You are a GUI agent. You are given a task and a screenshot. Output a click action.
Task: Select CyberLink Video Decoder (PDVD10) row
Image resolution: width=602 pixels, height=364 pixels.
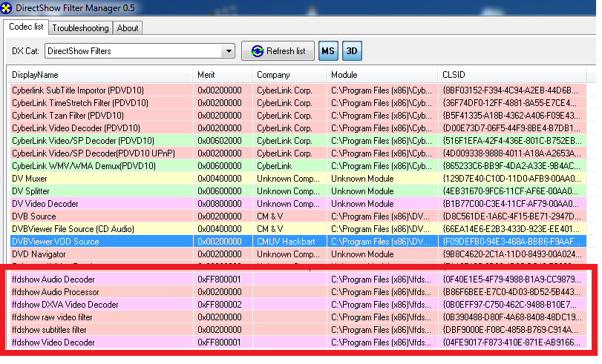298,128
